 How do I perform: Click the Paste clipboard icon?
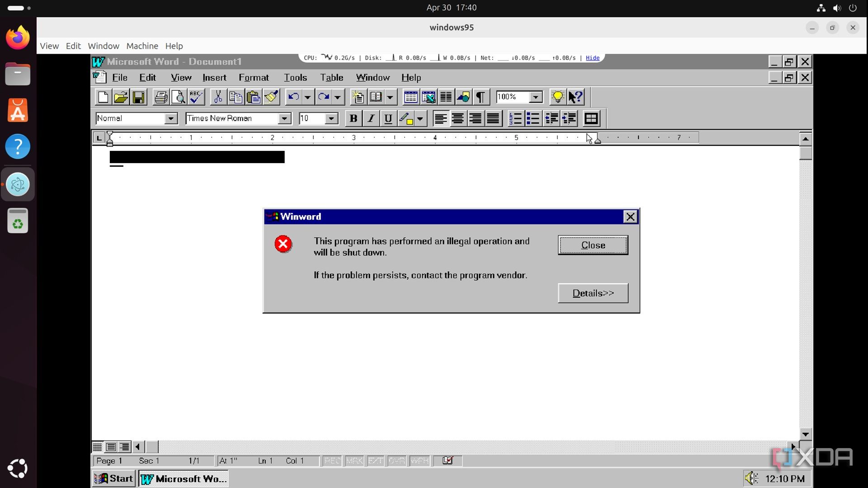[x=253, y=97]
